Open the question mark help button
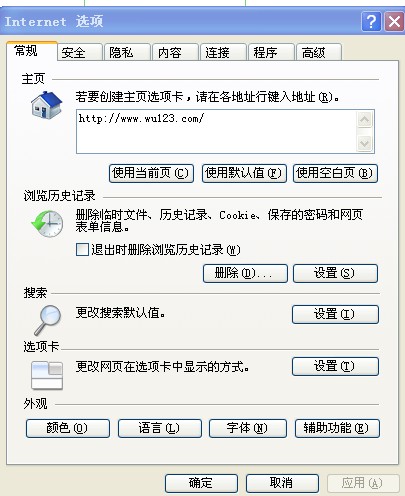This screenshot has width=405, height=496. click(371, 22)
